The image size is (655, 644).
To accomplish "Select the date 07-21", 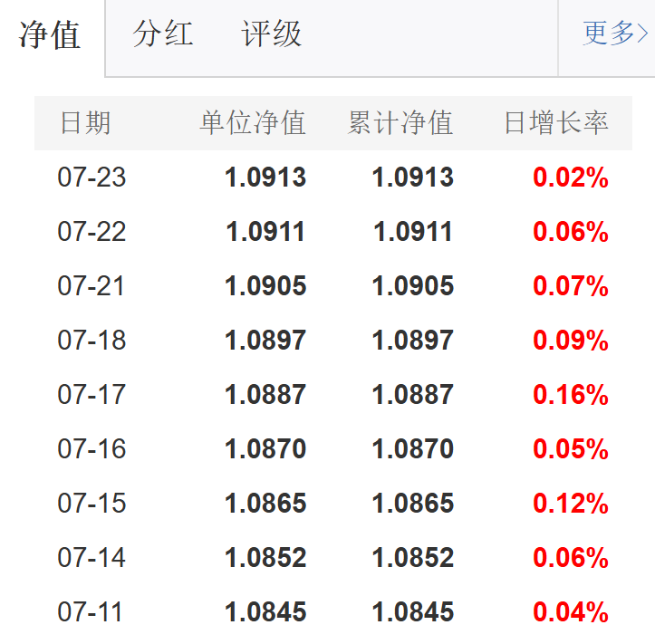I will pos(91,285).
